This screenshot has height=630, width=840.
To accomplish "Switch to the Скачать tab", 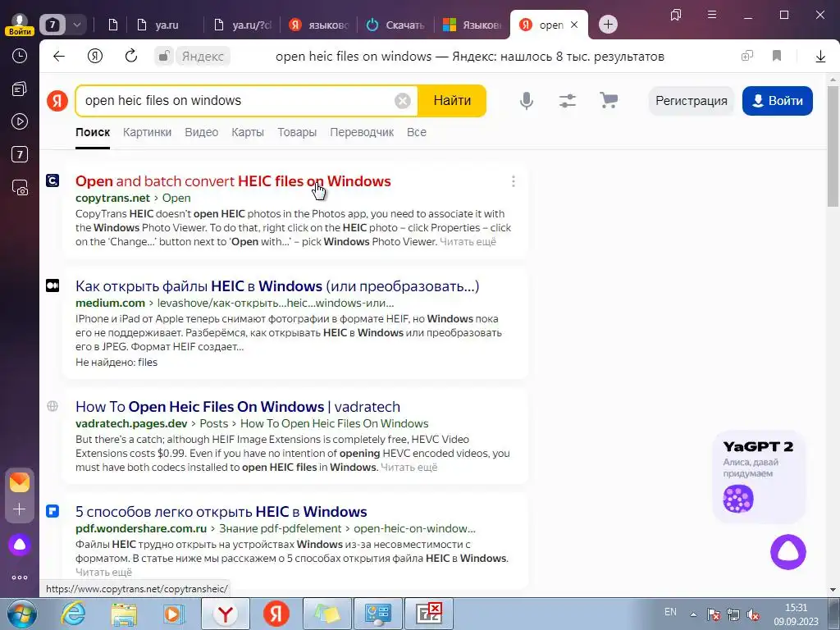I will click(x=396, y=25).
